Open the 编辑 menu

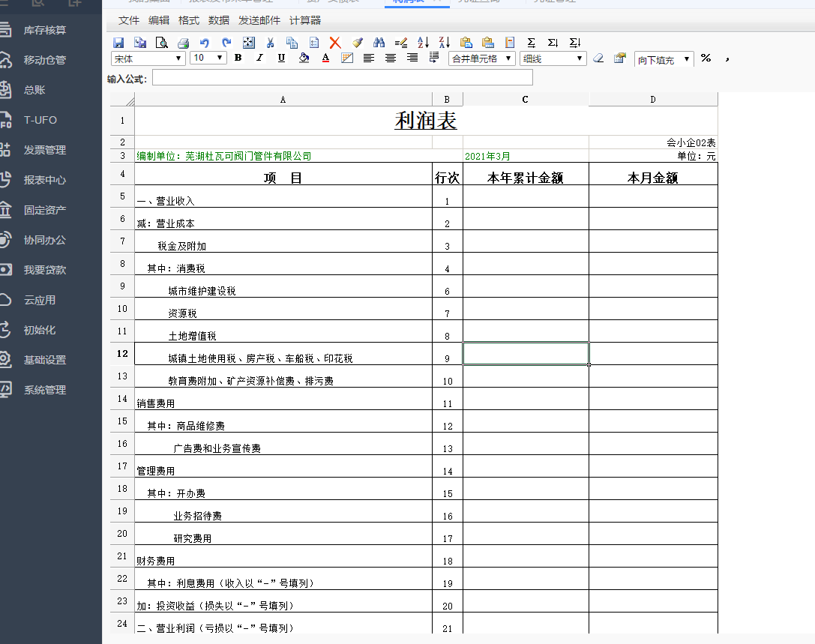[x=158, y=20]
